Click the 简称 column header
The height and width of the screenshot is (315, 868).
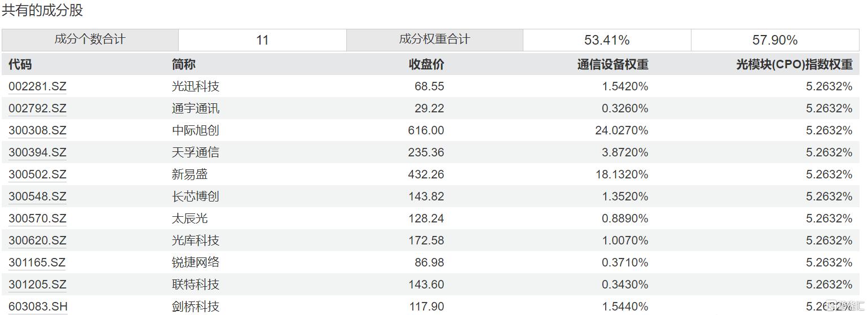point(183,64)
